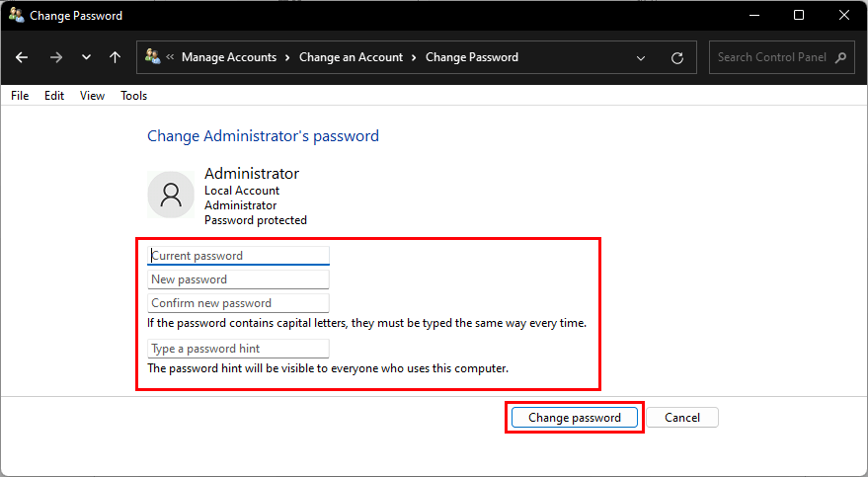This screenshot has width=868, height=477.
Task: Open the Edit menu
Action: pos(54,95)
